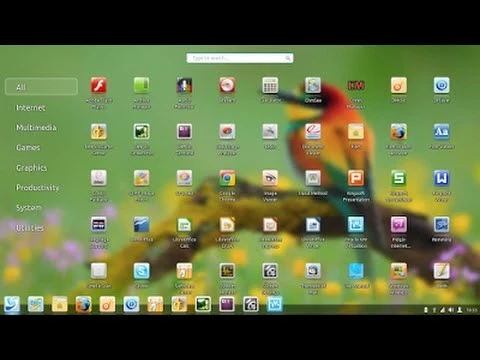Image resolution: width=480 pixels, height=360 pixels.
Task: Select the Productivity category
Action: [x=37, y=188]
